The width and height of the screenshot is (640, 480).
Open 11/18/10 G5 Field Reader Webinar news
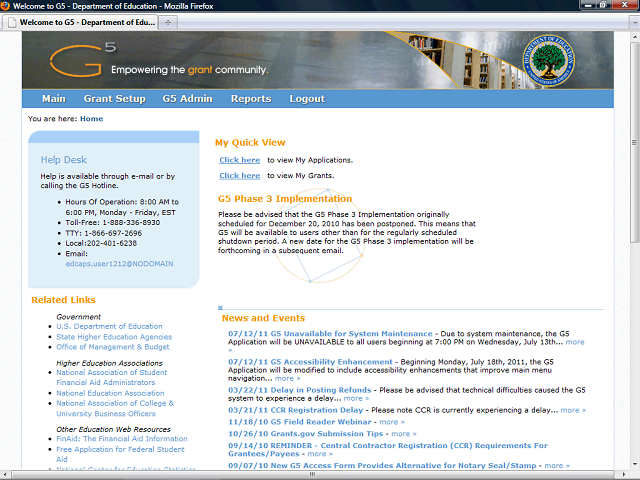coord(300,422)
